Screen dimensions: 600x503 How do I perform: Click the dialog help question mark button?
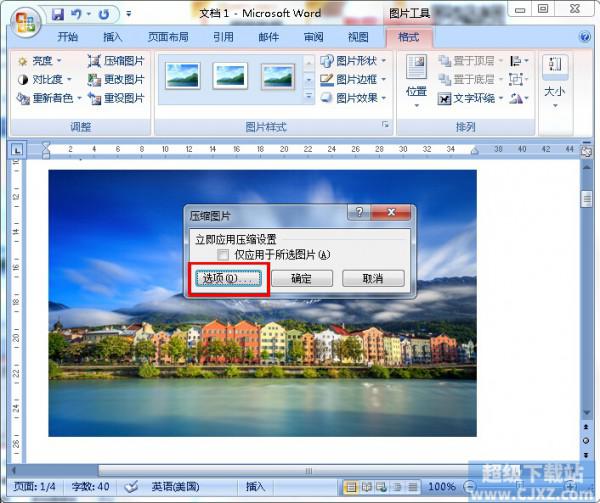tap(359, 212)
